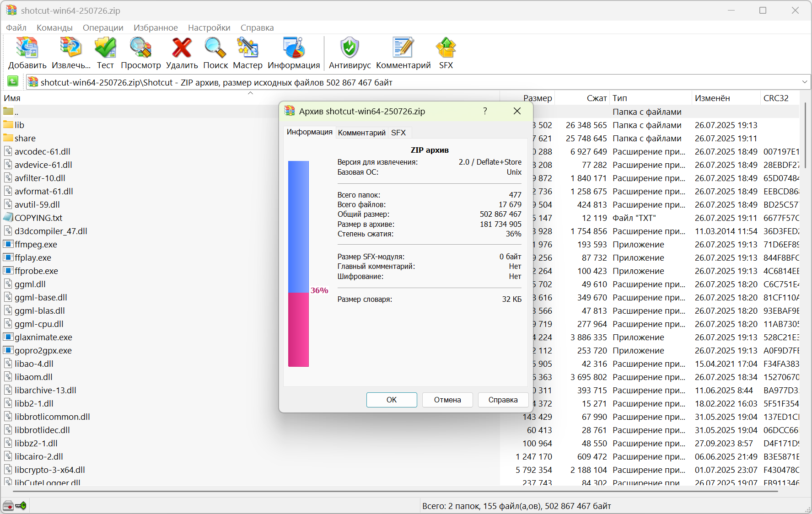Select file ggml-base.dll
This screenshot has width=812, height=514.
[x=41, y=297]
